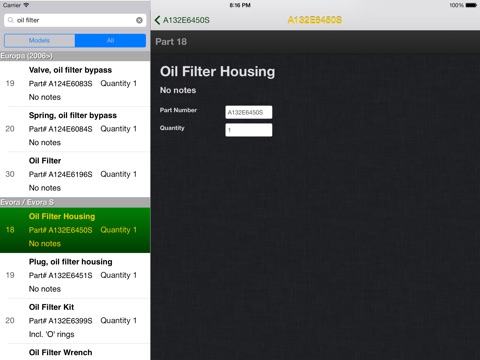Click the yellow A132E6450S navigation title
This screenshot has height=360, width=480.
pyautogui.click(x=315, y=20)
